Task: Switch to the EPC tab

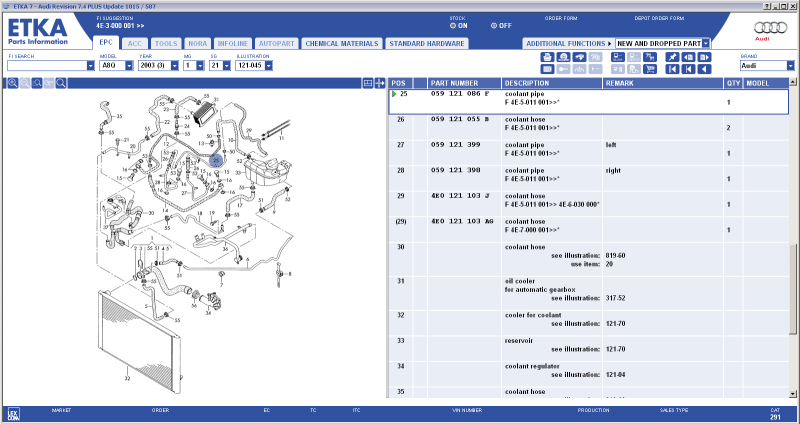Action: (106, 43)
